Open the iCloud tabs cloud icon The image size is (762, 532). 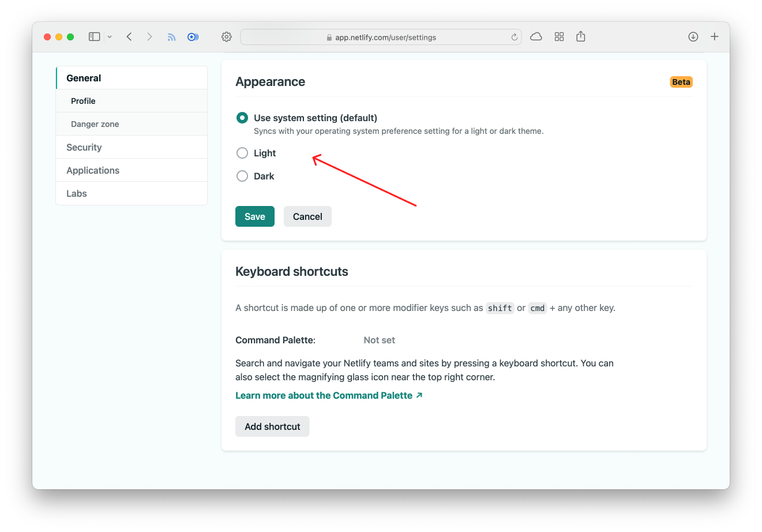[x=536, y=37]
